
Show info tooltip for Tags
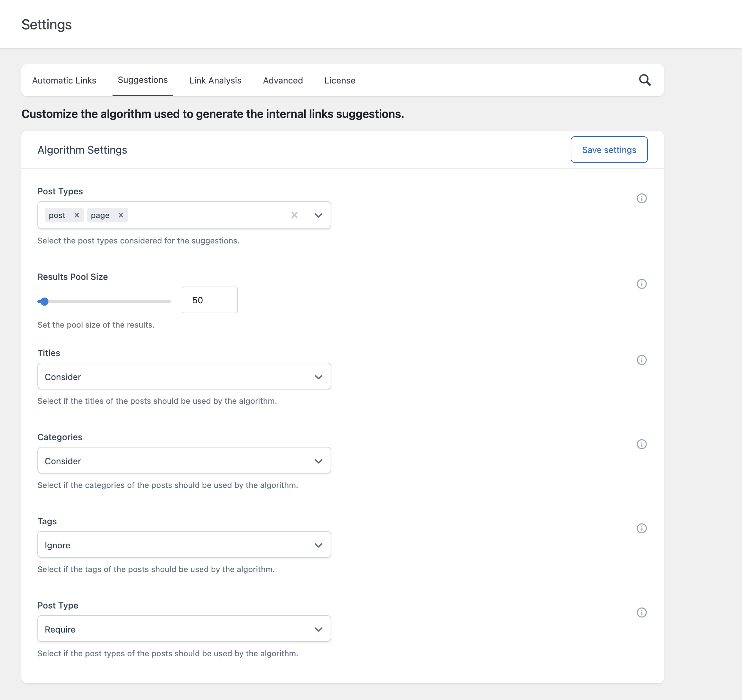641,528
